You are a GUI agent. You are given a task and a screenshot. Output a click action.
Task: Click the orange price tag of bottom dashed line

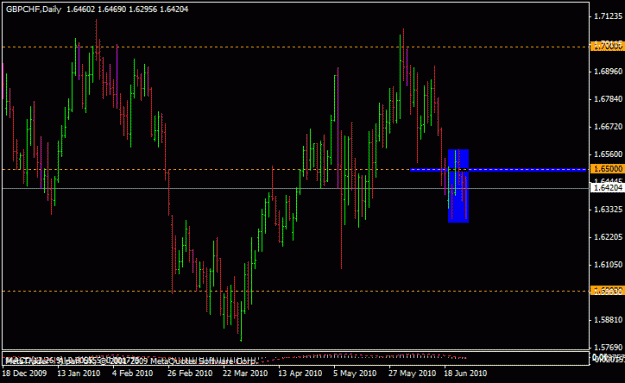coord(607,291)
